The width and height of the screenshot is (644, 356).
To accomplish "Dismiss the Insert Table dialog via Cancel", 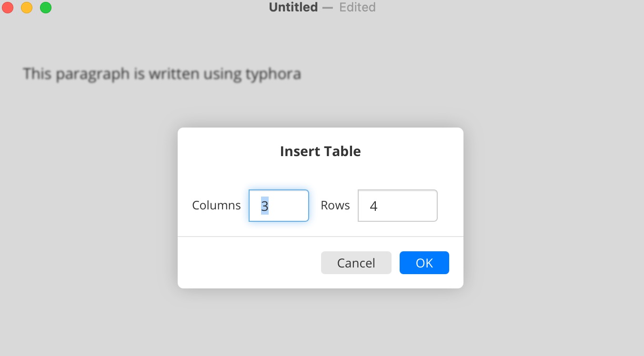I will click(356, 263).
